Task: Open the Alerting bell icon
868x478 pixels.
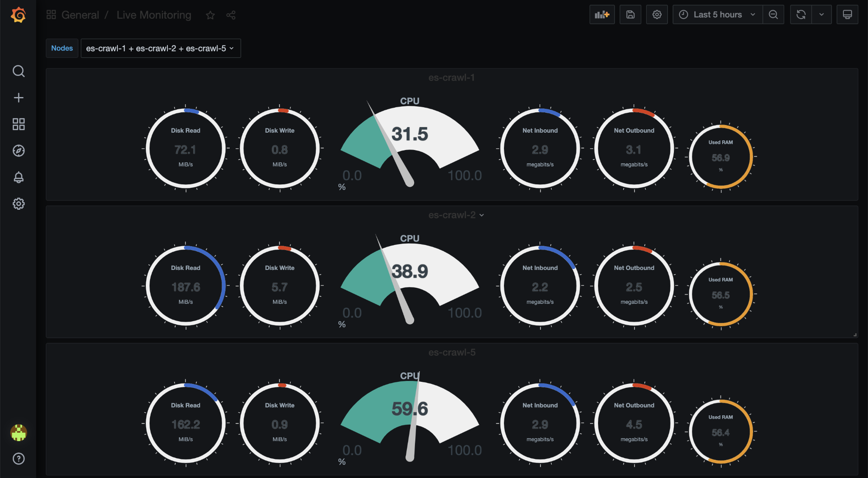Action: pyautogui.click(x=18, y=177)
